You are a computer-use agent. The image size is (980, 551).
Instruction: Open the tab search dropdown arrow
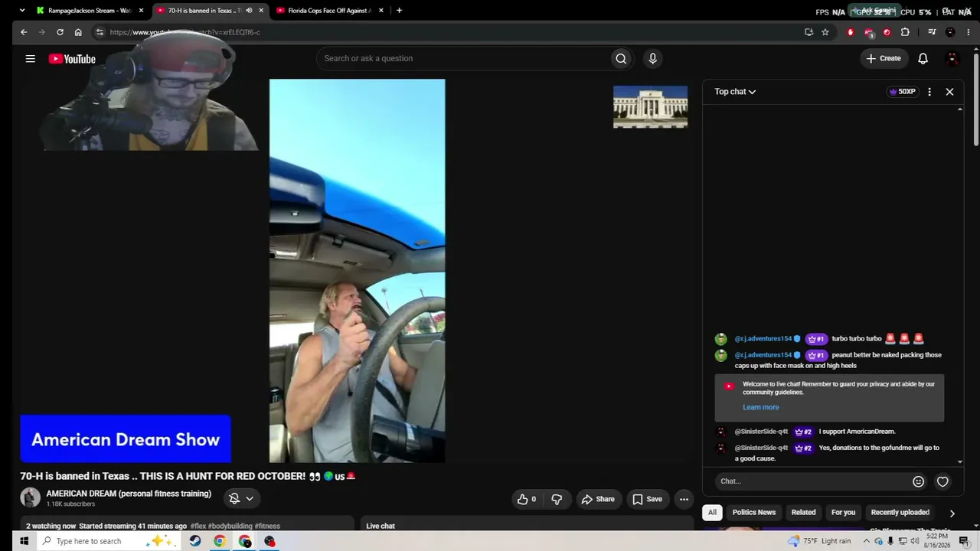[21, 11]
